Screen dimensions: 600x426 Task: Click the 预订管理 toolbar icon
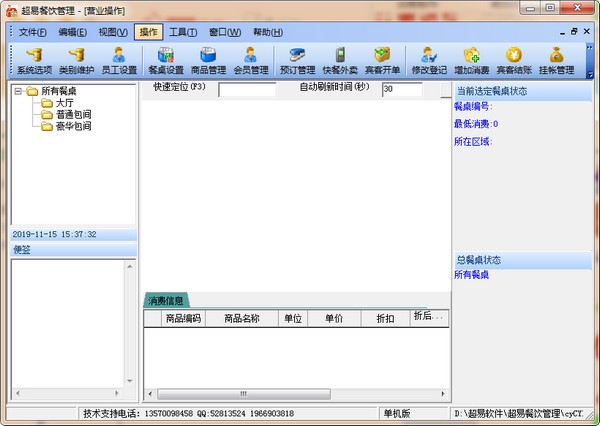click(297, 61)
